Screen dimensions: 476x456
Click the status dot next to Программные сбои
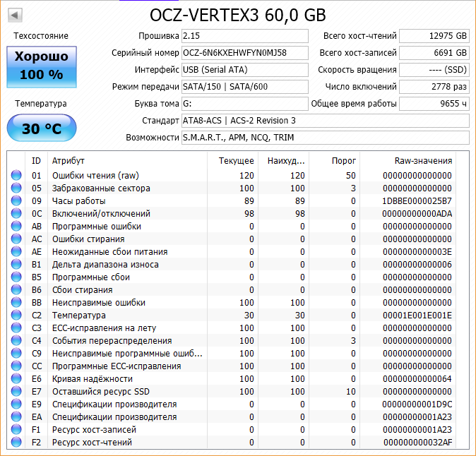pos(16,277)
